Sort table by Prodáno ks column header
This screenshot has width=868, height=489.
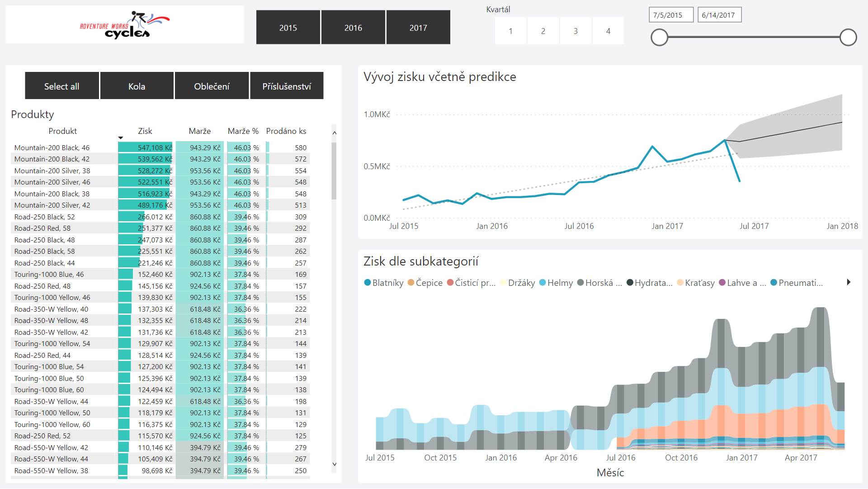pyautogui.click(x=286, y=131)
